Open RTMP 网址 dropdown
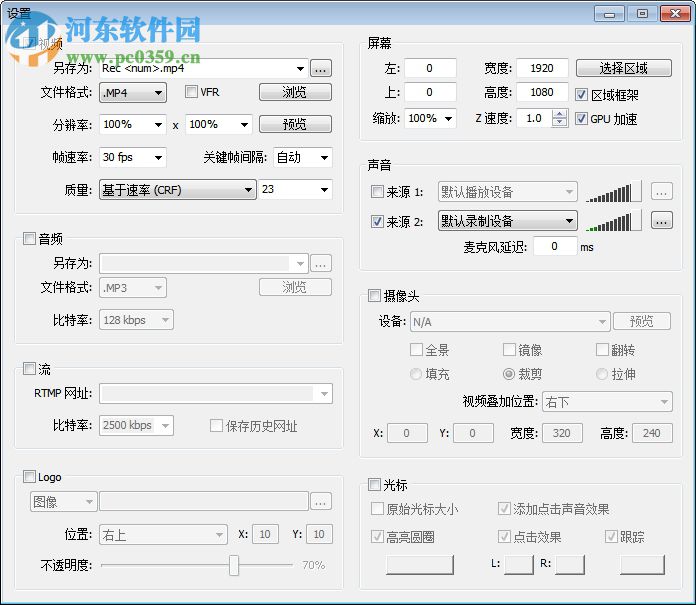 coord(216,394)
